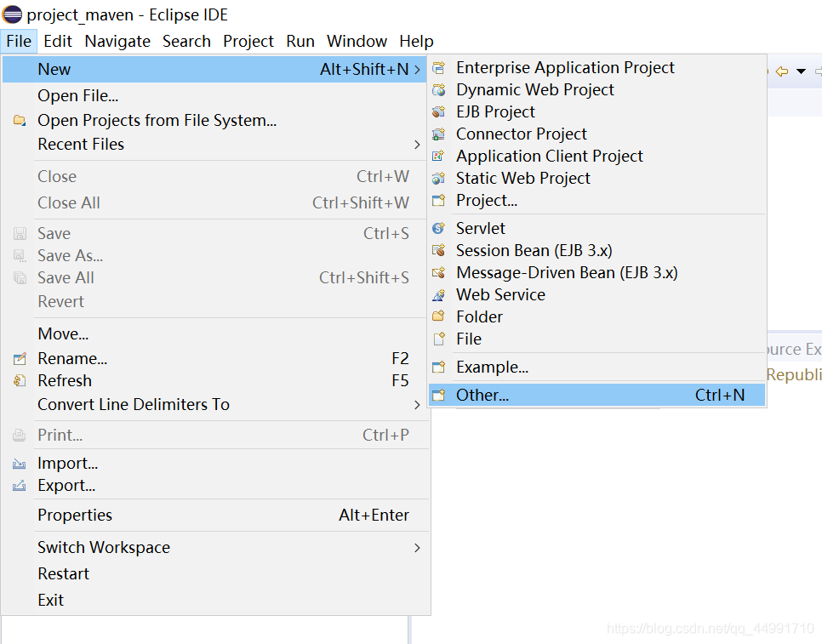Click the Import icon in File menu
Image resolution: width=822 pixels, height=644 pixels.
coord(20,463)
